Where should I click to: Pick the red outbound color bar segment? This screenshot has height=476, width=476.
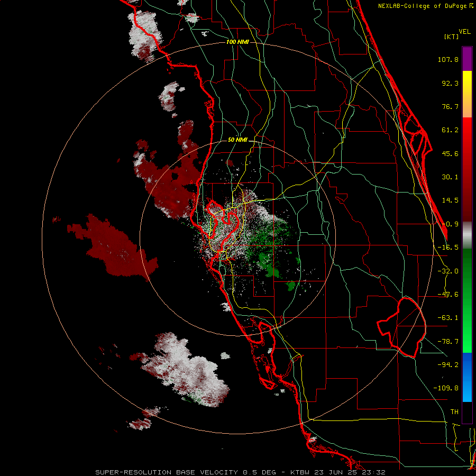point(467,170)
